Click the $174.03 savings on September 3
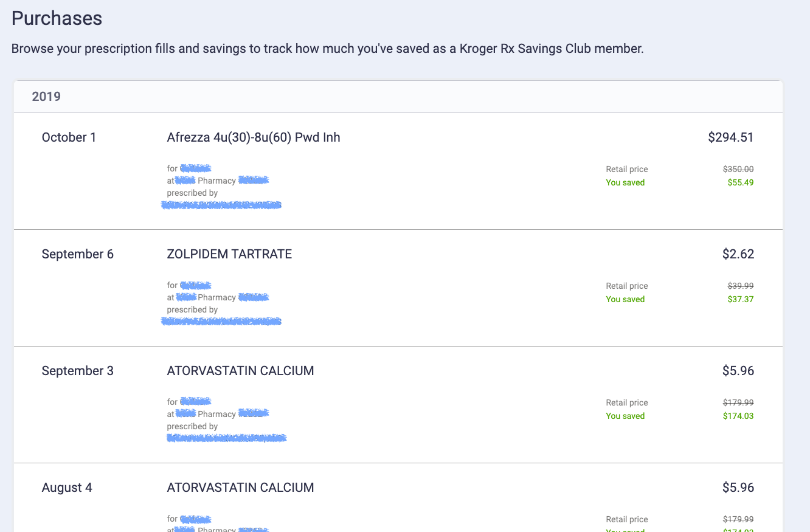 tap(738, 416)
